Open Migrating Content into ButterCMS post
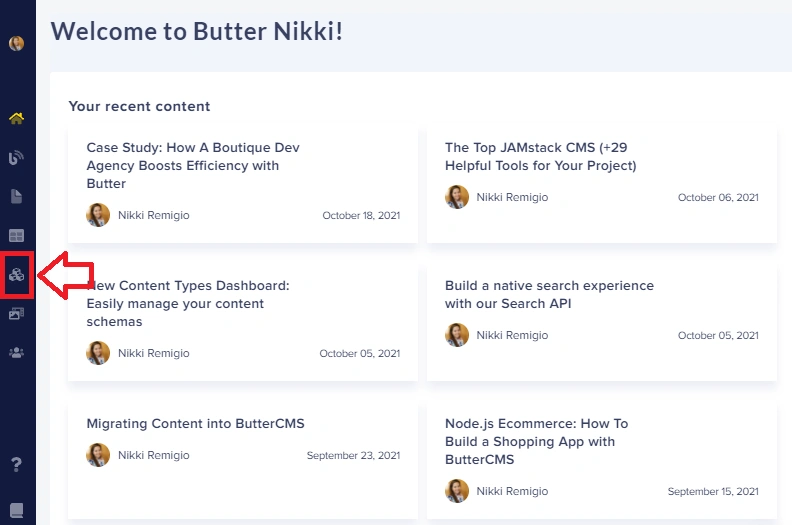This screenshot has height=525, width=792. pyautogui.click(x=195, y=423)
